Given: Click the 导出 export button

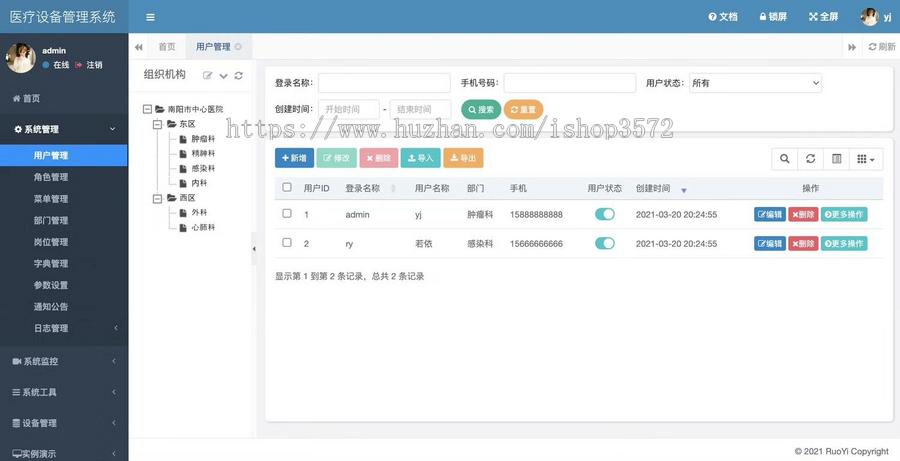Looking at the screenshot, I should click(x=463, y=158).
